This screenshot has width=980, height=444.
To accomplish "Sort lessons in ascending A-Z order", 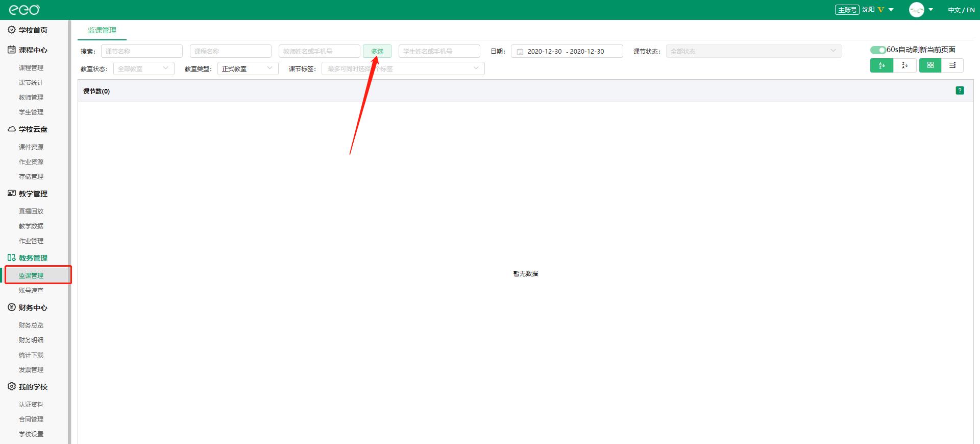I will 881,65.
